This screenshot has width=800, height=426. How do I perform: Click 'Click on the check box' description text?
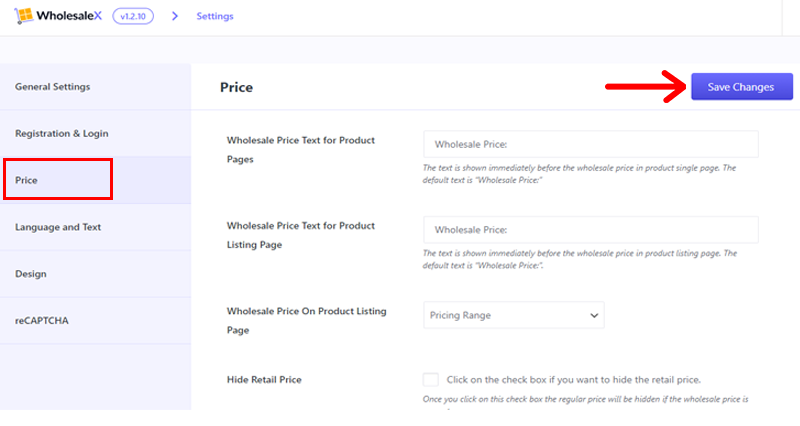[x=573, y=380]
